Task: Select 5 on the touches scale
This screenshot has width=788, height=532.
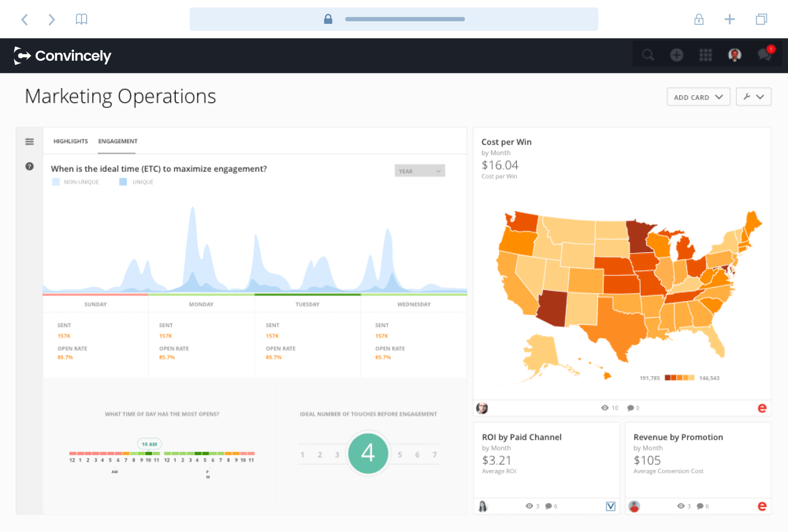Action: click(x=400, y=455)
